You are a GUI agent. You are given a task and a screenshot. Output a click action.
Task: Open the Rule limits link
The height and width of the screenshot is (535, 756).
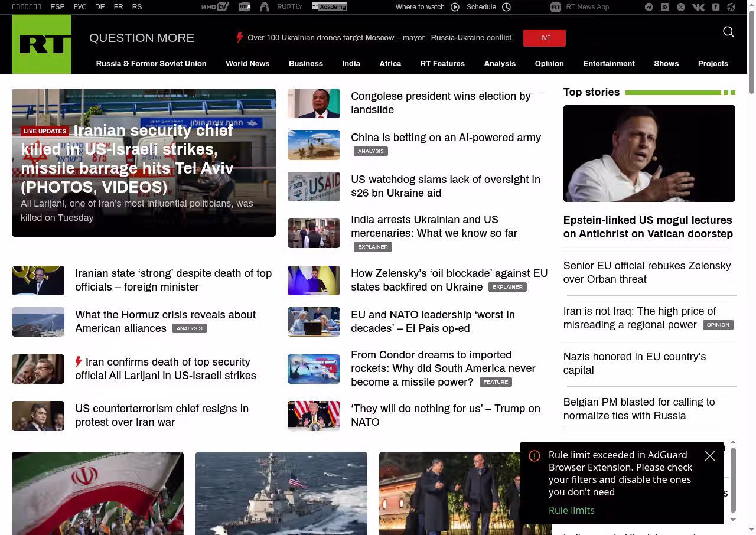571,510
